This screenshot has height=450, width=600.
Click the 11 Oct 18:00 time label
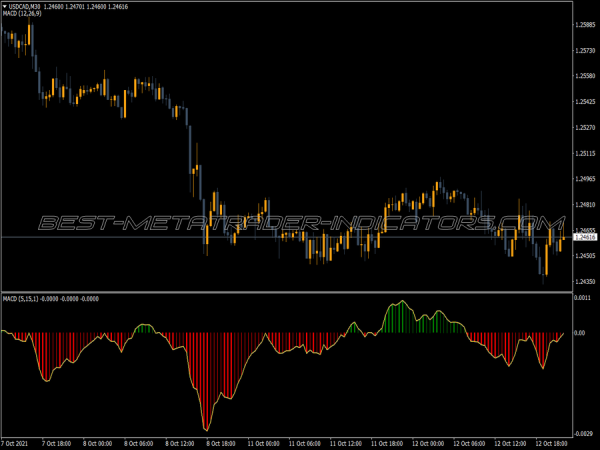(x=387, y=443)
